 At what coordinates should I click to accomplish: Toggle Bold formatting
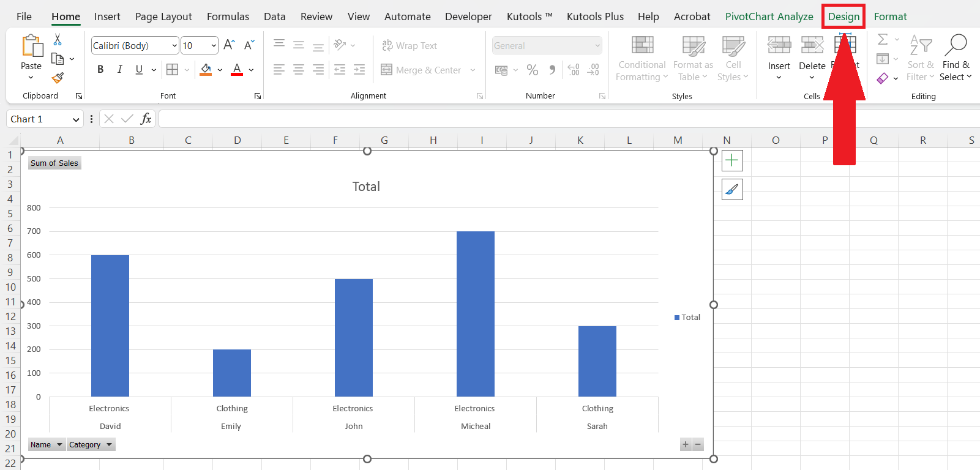point(100,70)
